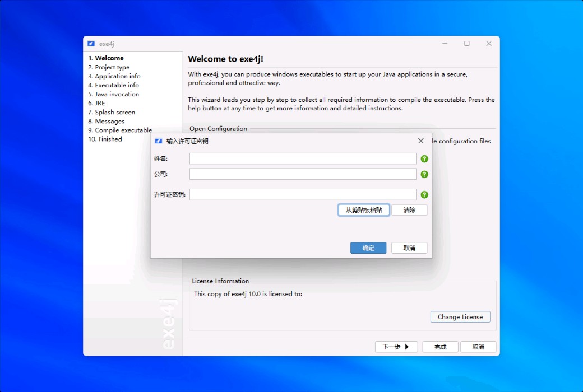The image size is (583, 392).
Task: Select step 7. Splash screen
Action: (x=112, y=112)
